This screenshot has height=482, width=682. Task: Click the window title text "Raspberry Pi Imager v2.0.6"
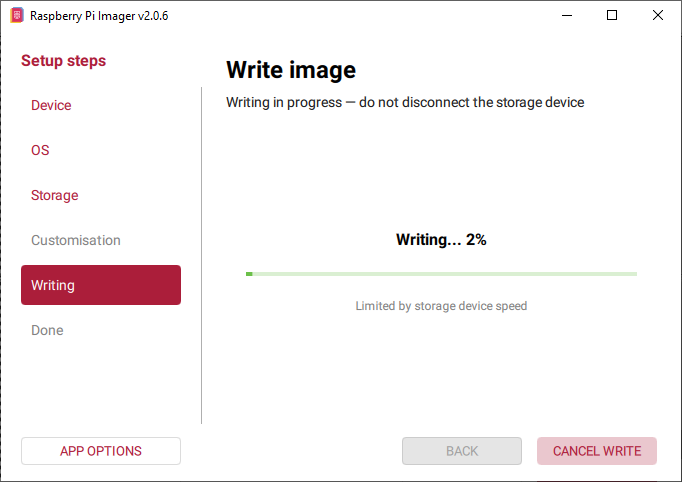pyautogui.click(x=99, y=16)
